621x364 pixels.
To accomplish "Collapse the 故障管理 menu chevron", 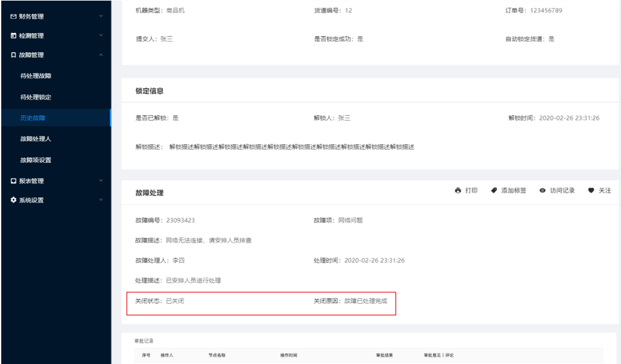I will pos(101,55).
